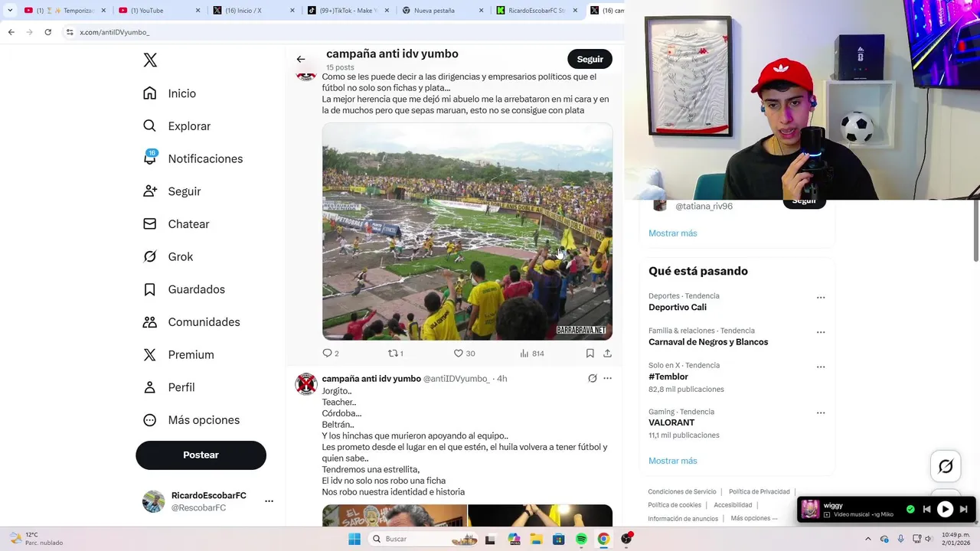The width and height of the screenshot is (980, 551).
Task: Open the floating Grok button at right
Action: coord(946,466)
